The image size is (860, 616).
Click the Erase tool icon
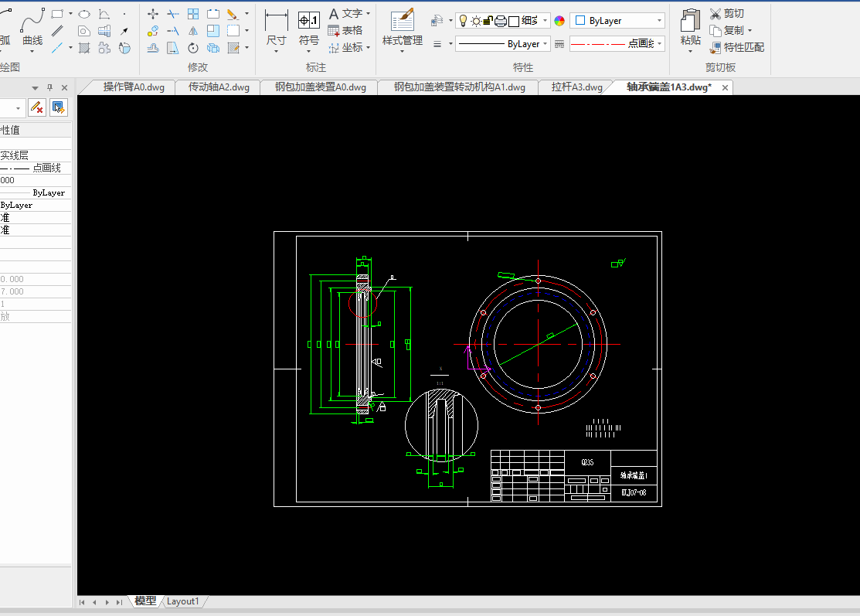[x=233, y=14]
